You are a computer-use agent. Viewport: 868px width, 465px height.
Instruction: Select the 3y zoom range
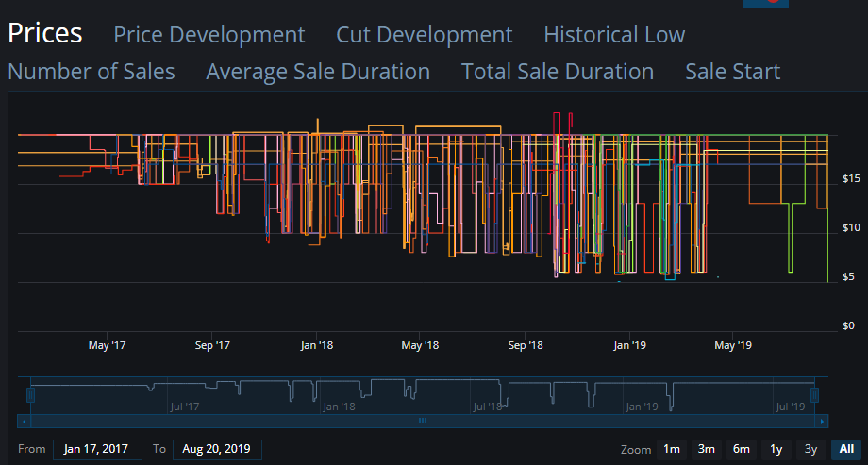click(810, 449)
